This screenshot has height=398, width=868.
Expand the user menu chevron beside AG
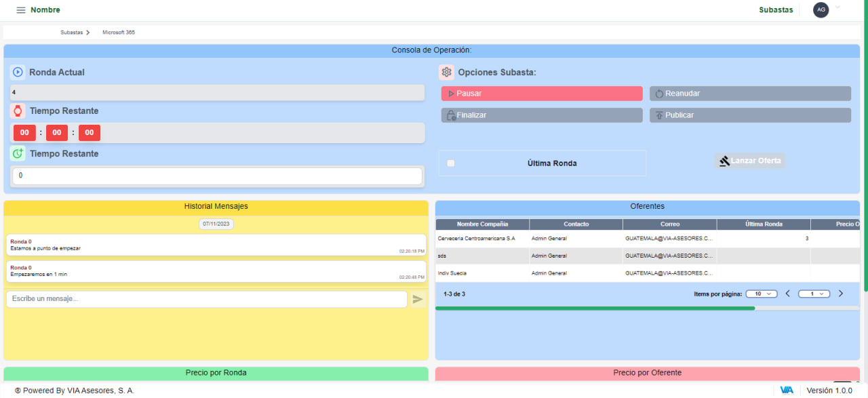(837, 7)
